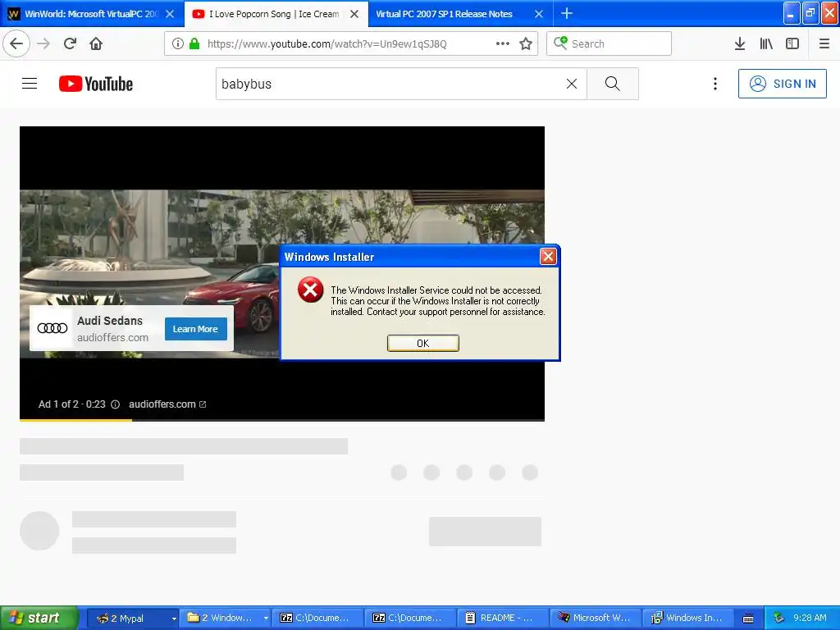The height and width of the screenshot is (630, 840).
Task: Close the WinWorld VirtualPC tab
Action: pos(170,14)
